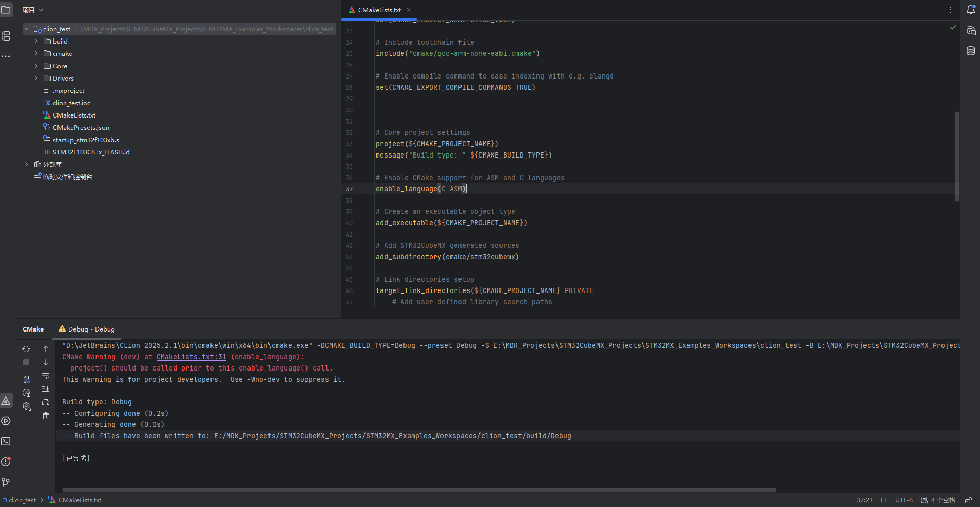The width and height of the screenshot is (980, 507).
Task: Jump to previous message with up arrow
Action: pos(46,349)
